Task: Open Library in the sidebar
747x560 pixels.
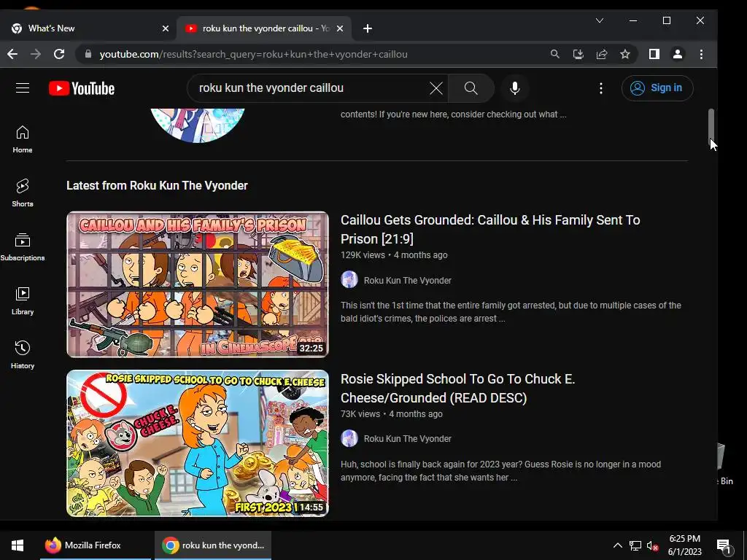Action: point(23,301)
